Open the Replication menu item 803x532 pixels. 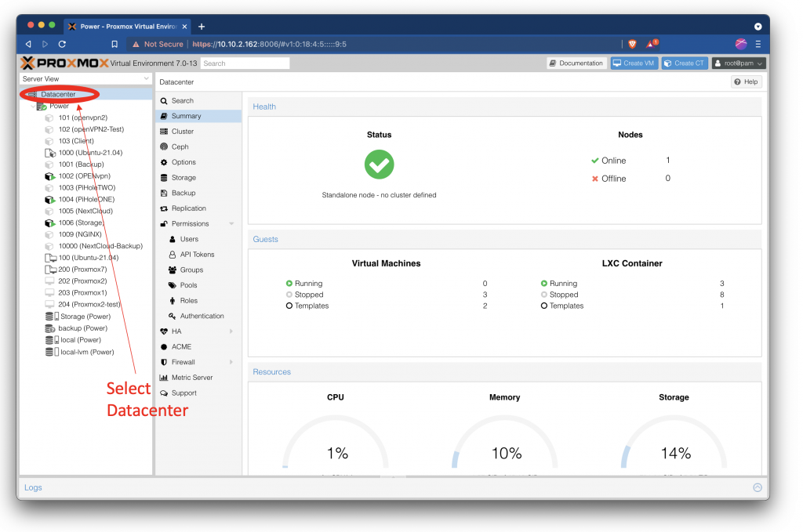coord(198,208)
